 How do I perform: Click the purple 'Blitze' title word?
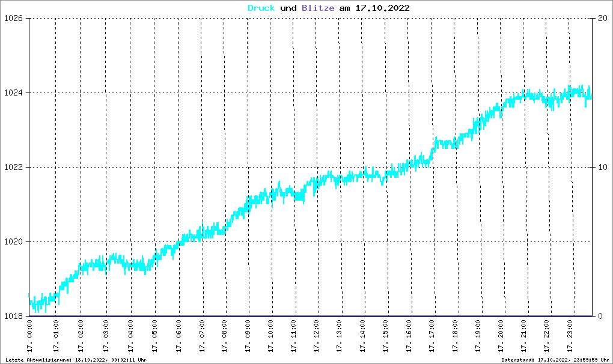click(x=318, y=8)
